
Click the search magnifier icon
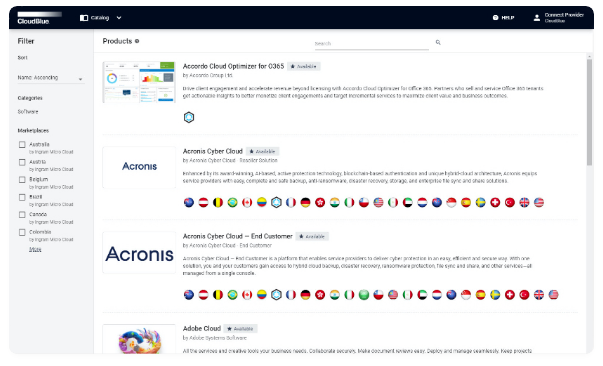tap(438, 43)
